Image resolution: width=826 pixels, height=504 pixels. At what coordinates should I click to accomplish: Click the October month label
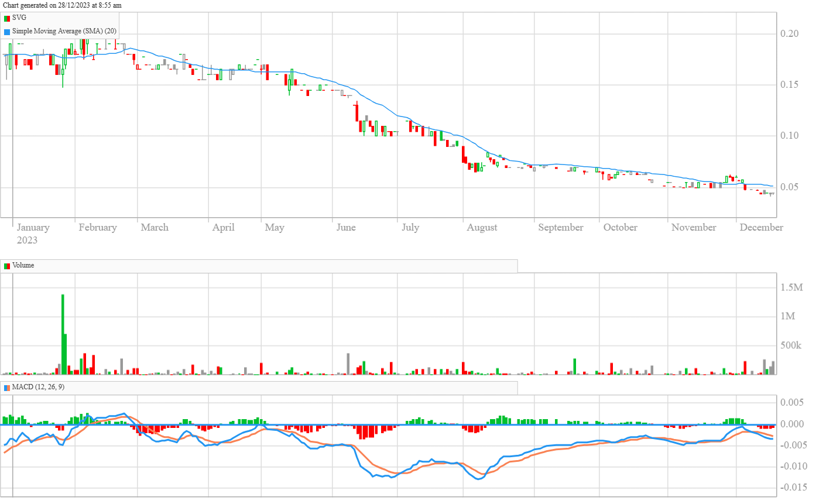coord(620,227)
